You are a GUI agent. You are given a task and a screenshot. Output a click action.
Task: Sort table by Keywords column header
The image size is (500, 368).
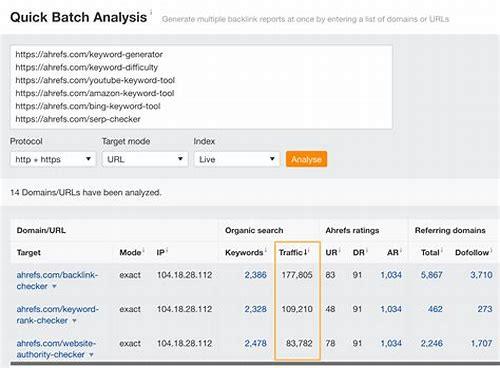[x=244, y=252]
